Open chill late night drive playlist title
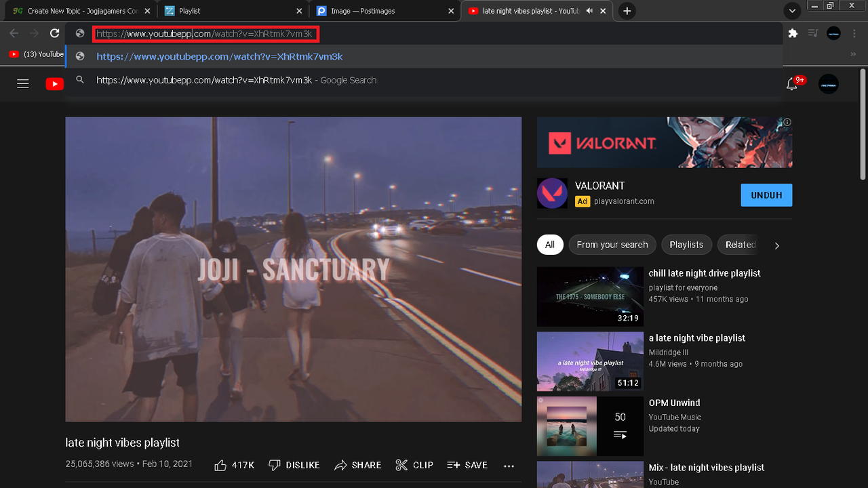This screenshot has height=488, width=868. 705,273
